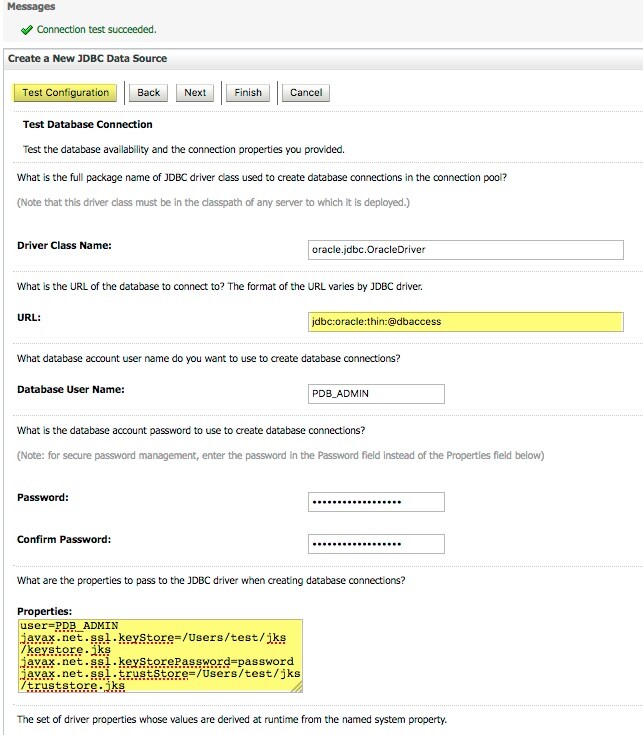Click the 'Messages' heading

coord(31,7)
